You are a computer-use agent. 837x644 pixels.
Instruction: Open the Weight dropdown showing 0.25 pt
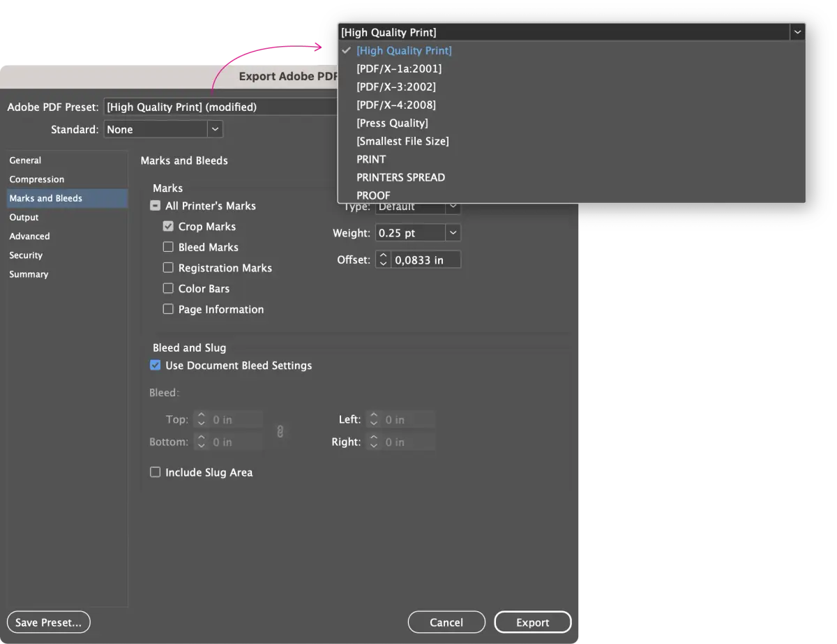pyautogui.click(x=453, y=233)
